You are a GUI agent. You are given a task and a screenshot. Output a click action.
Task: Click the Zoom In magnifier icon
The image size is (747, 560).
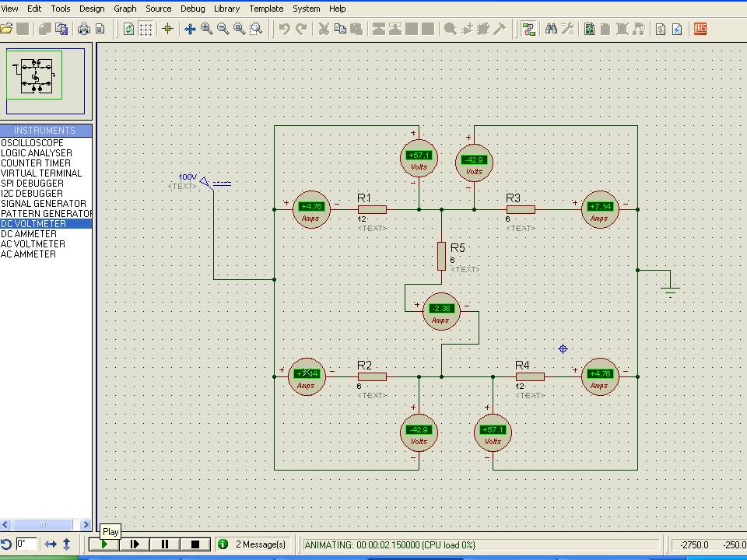pos(207,29)
